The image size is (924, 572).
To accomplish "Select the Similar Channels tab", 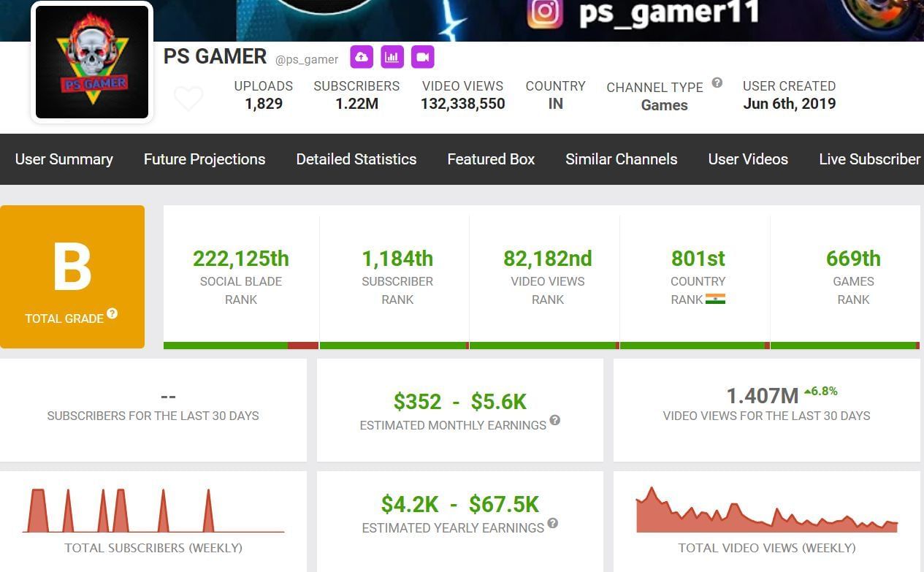I will click(x=622, y=159).
